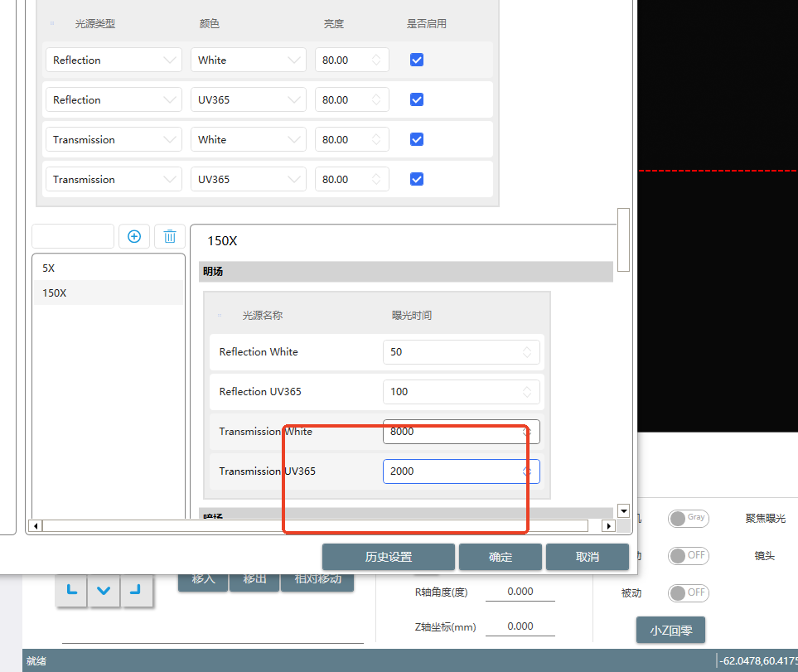Image resolution: width=798 pixels, height=672 pixels.
Task: Click the horizontal scrollbar right arrow
Action: click(x=608, y=525)
